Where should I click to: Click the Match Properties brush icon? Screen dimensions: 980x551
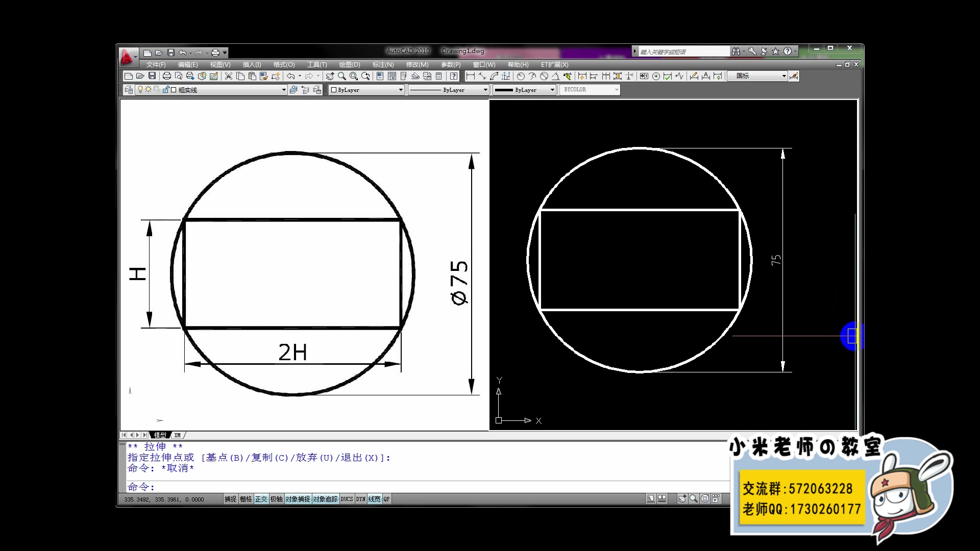(264, 76)
